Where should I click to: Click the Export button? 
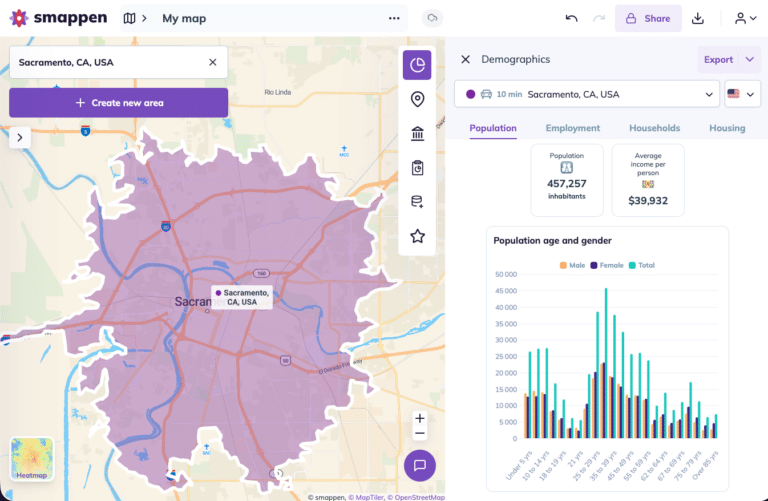718,59
